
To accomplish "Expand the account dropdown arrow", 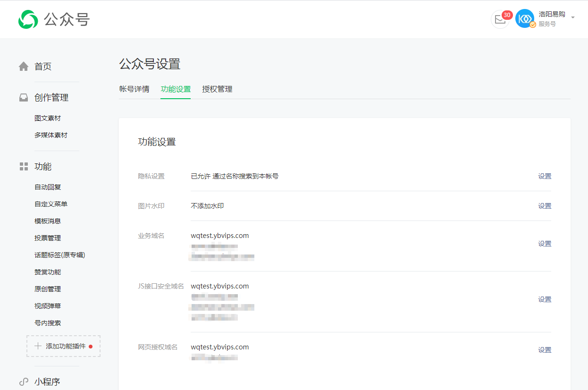I will [x=573, y=17].
